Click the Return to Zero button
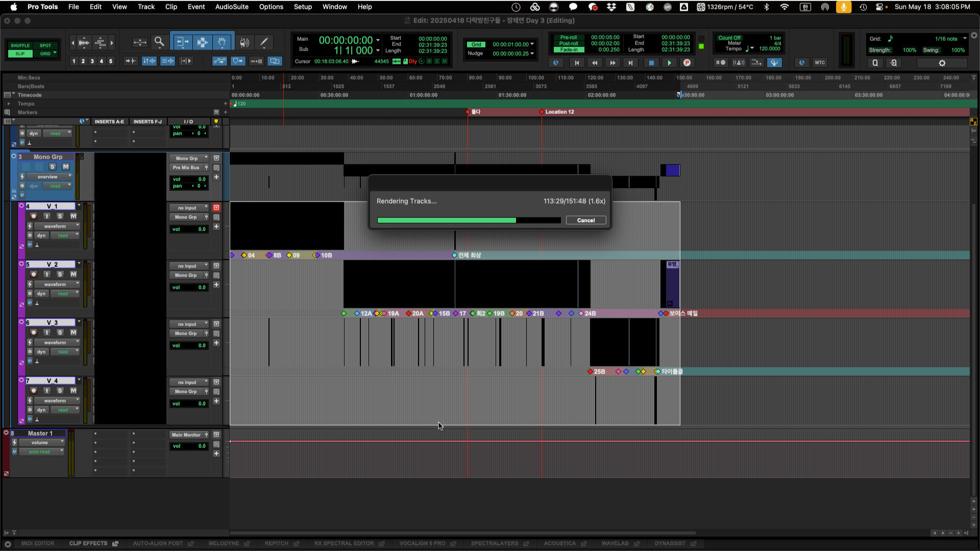 pyautogui.click(x=577, y=63)
